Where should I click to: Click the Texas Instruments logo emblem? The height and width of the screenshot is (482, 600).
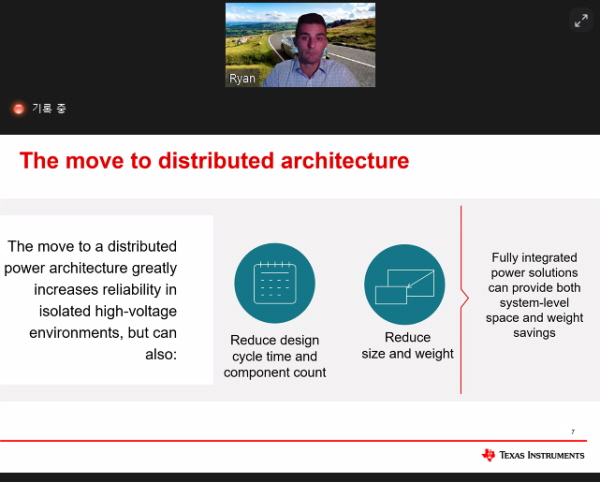tap(488, 455)
